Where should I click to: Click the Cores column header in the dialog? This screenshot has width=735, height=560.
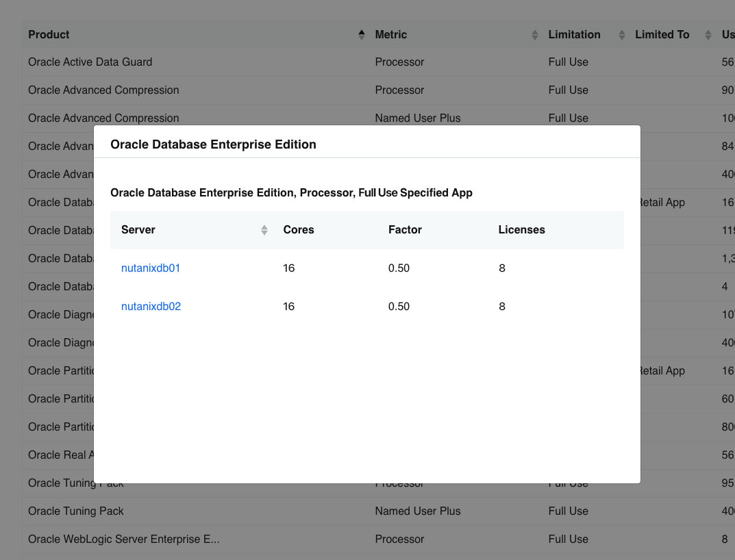click(x=299, y=230)
